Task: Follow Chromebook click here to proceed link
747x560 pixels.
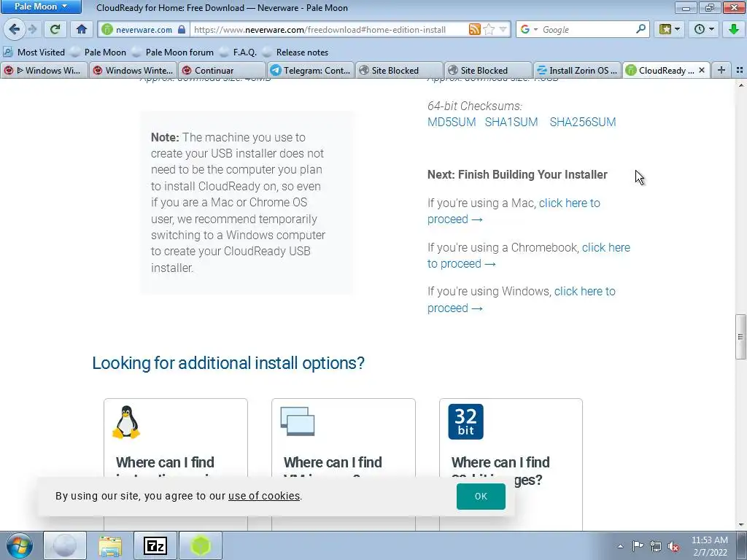Action: 606,248
